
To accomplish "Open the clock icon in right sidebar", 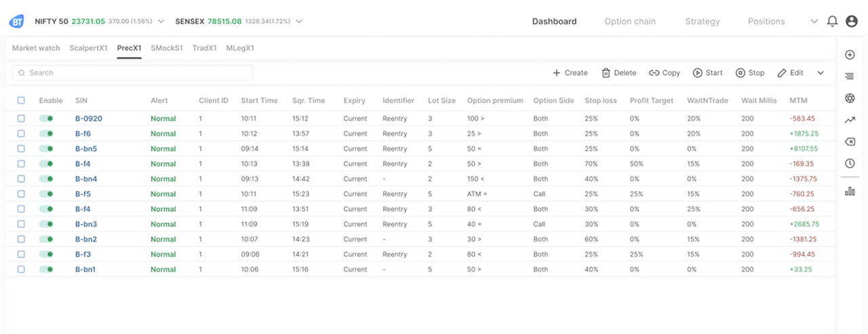I will coord(850,164).
